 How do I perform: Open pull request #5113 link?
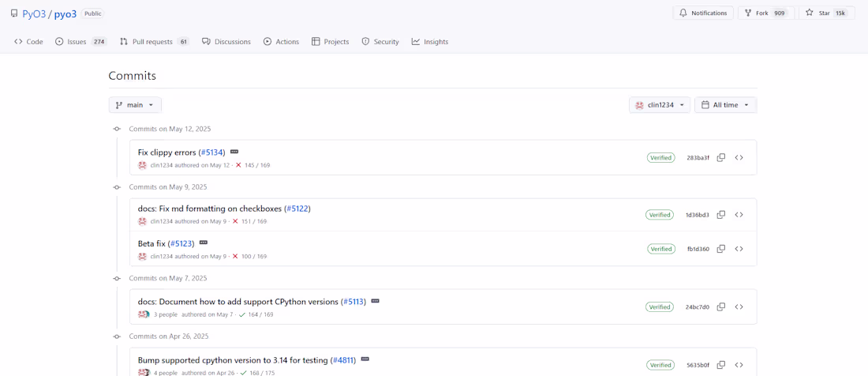(x=354, y=302)
